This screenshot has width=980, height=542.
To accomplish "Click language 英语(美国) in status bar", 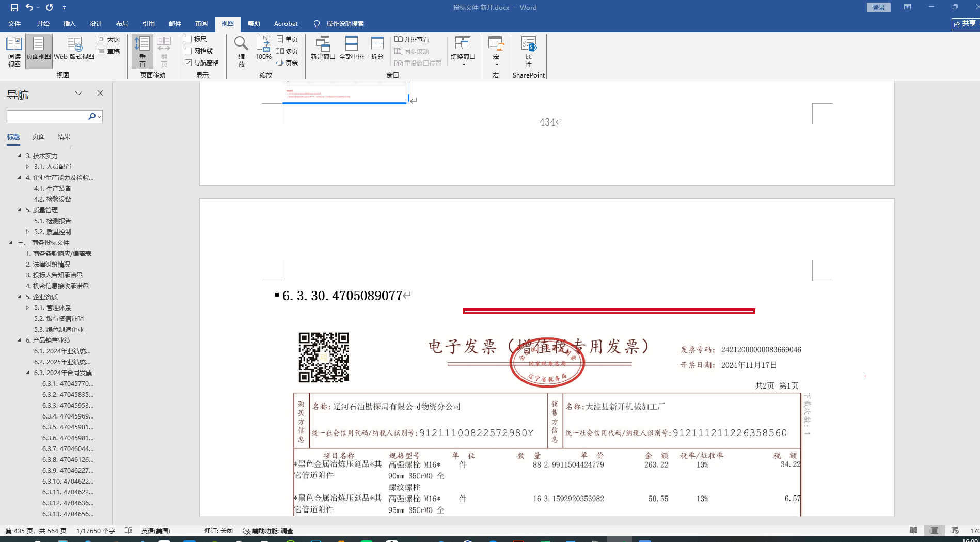I will [156, 531].
